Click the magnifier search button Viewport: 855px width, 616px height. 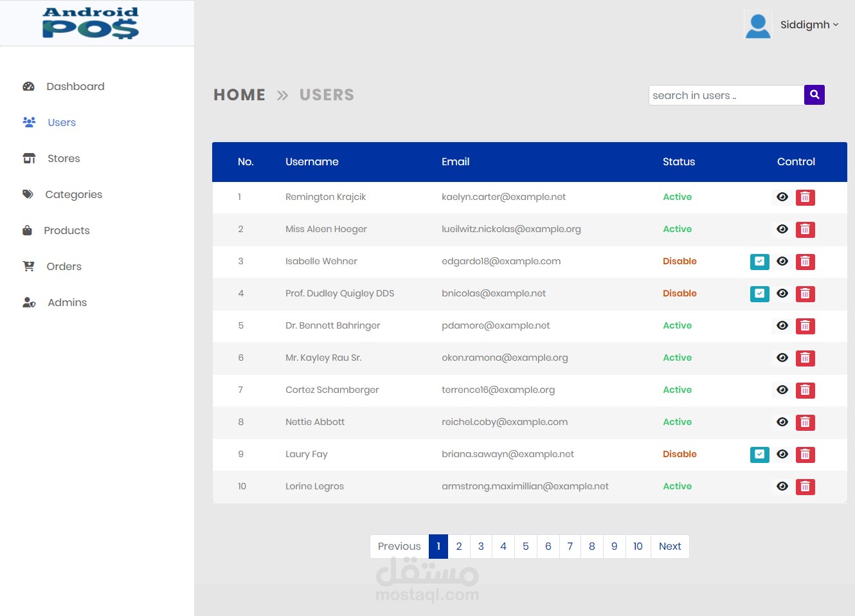click(815, 95)
